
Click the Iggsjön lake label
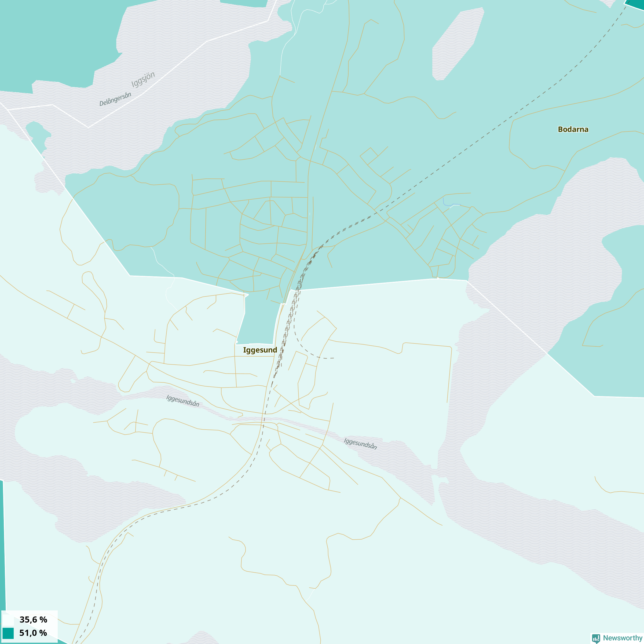143,79
